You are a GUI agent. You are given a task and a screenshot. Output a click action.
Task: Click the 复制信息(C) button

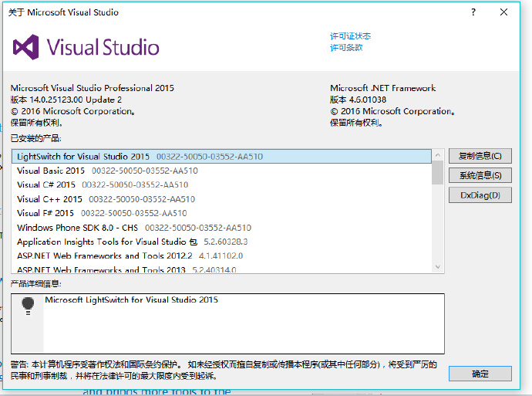pyautogui.click(x=480, y=156)
